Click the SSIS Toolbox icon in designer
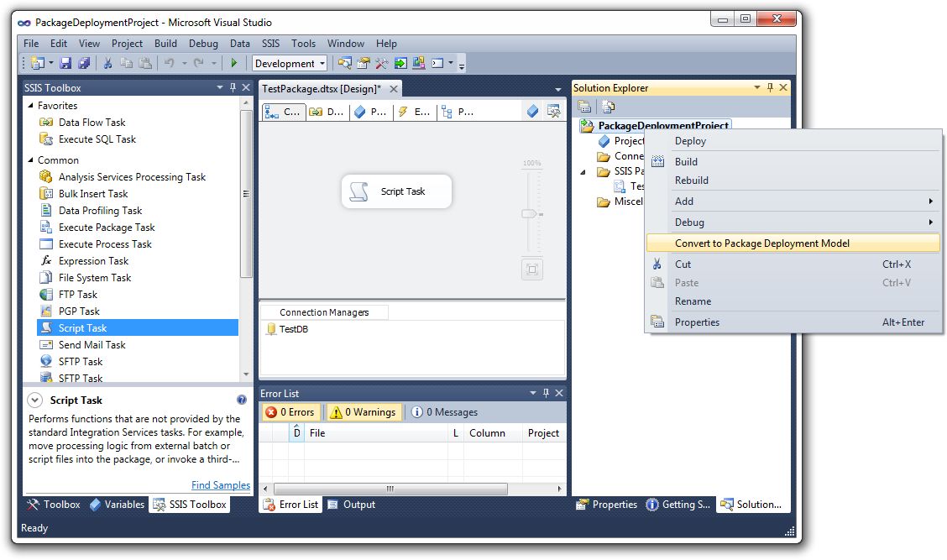Image resolution: width=947 pixels, height=560 pixels. point(553,111)
